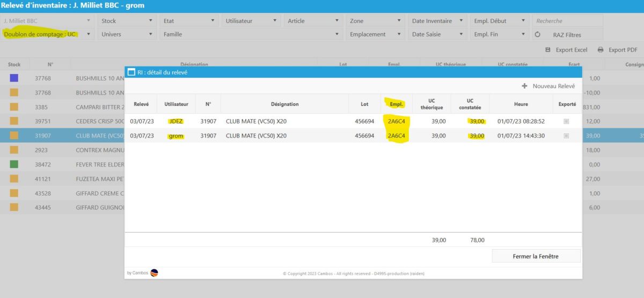Viewport: 644px width, 298px height.
Task: Expand the Utilisateur filter dropdown
Action: tap(251, 21)
